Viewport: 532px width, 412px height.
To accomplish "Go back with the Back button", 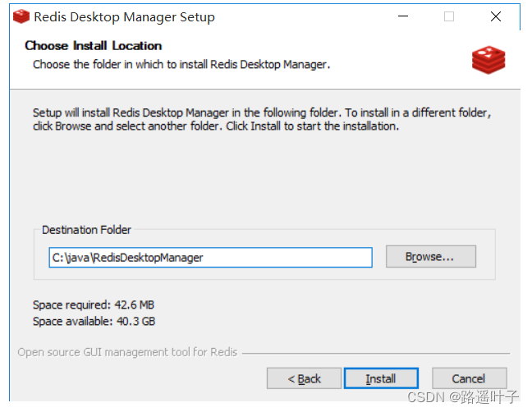I will click(304, 378).
